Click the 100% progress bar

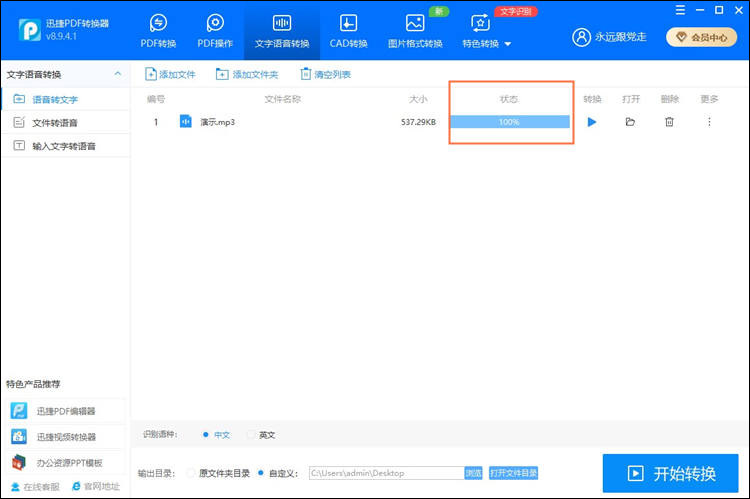(x=510, y=122)
